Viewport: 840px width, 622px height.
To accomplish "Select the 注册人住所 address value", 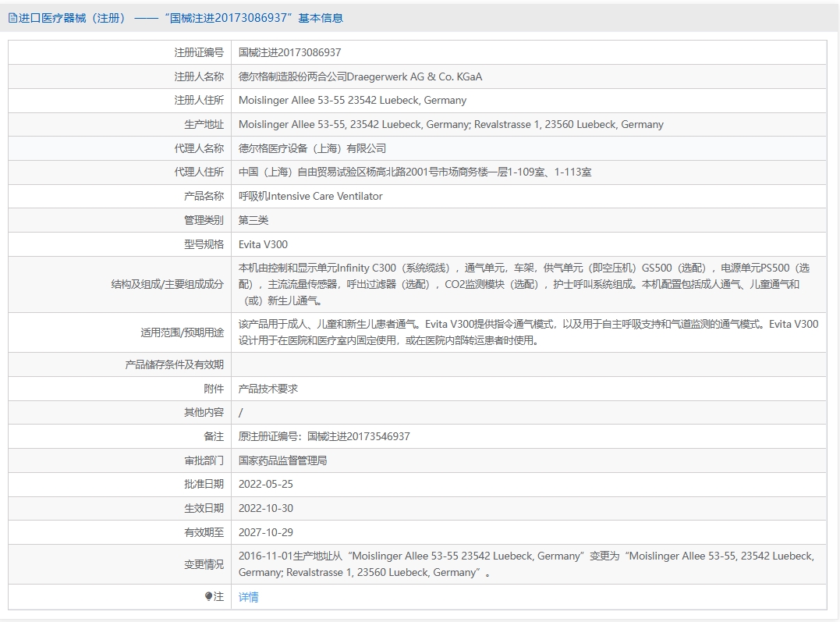I will 353,100.
